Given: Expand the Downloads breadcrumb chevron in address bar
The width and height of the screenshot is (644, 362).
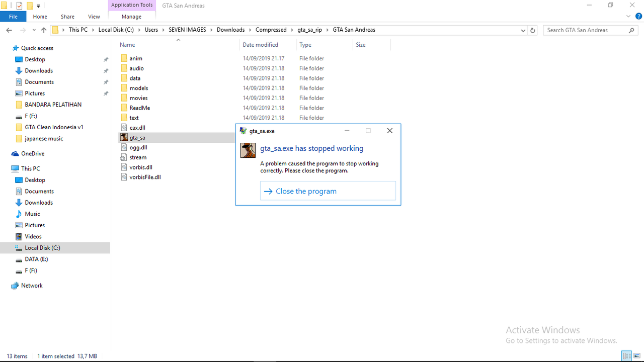Looking at the screenshot, I should pos(250,30).
